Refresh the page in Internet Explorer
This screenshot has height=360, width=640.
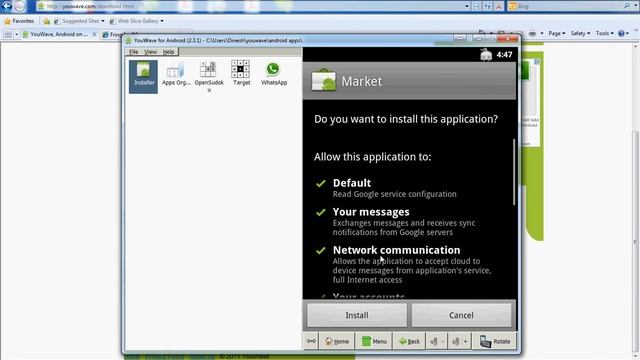tap(488, 6)
